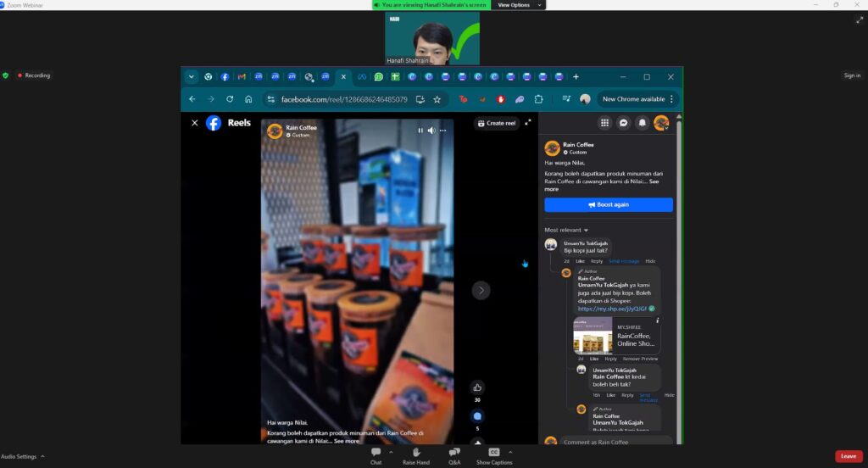Viewport: 868px width, 468px height.
Task: Click the Boost again button
Action: (x=608, y=205)
